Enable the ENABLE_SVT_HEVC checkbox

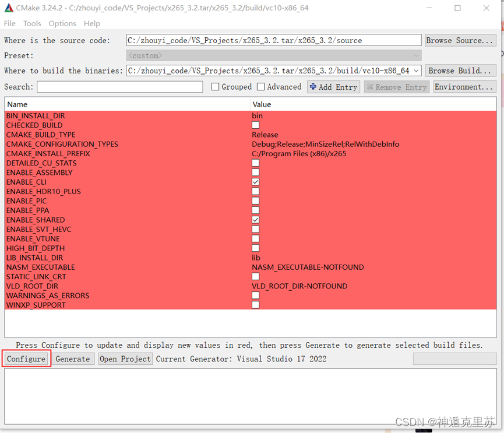(x=256, y=229)
